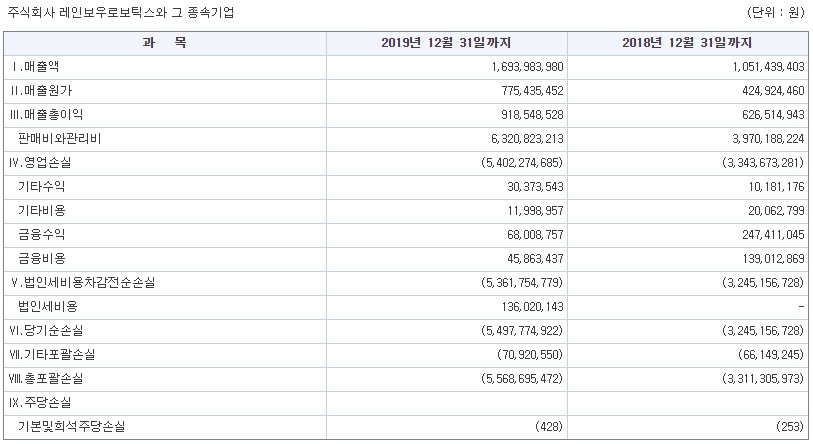Select the Ⅰ.매출액 row label
813x444 pixels.
click(x=34, y=67)
